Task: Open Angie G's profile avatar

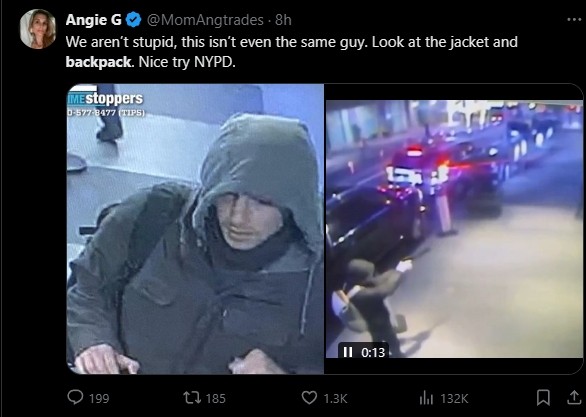Action: (38, 29)
